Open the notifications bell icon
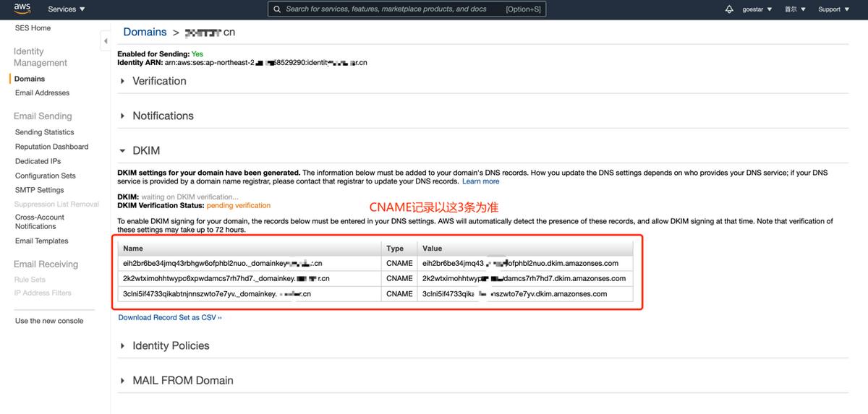 (x=728, y=9)
